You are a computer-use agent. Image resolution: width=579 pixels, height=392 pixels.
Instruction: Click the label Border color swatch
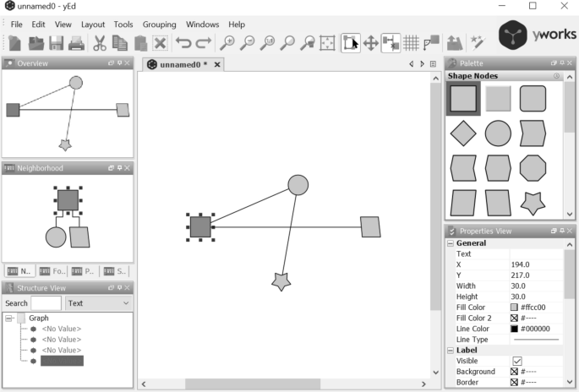(514, 383)
